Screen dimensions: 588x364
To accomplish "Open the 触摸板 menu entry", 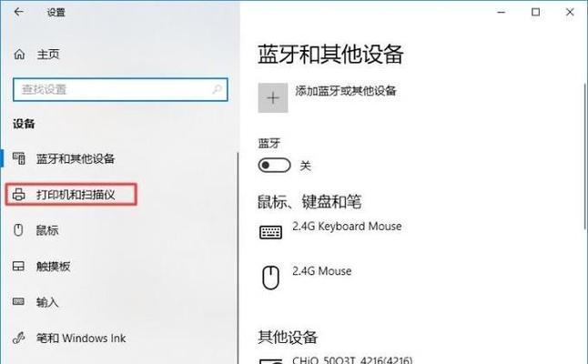I will (54, 266).
